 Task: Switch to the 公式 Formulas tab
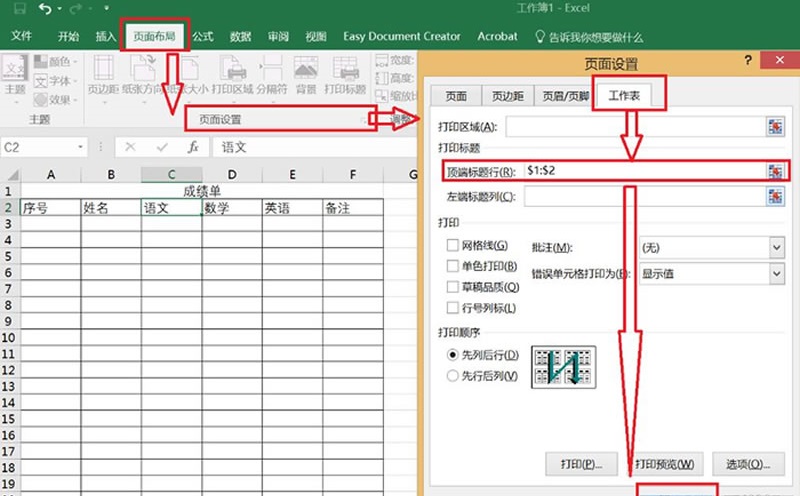click(203, 36)
